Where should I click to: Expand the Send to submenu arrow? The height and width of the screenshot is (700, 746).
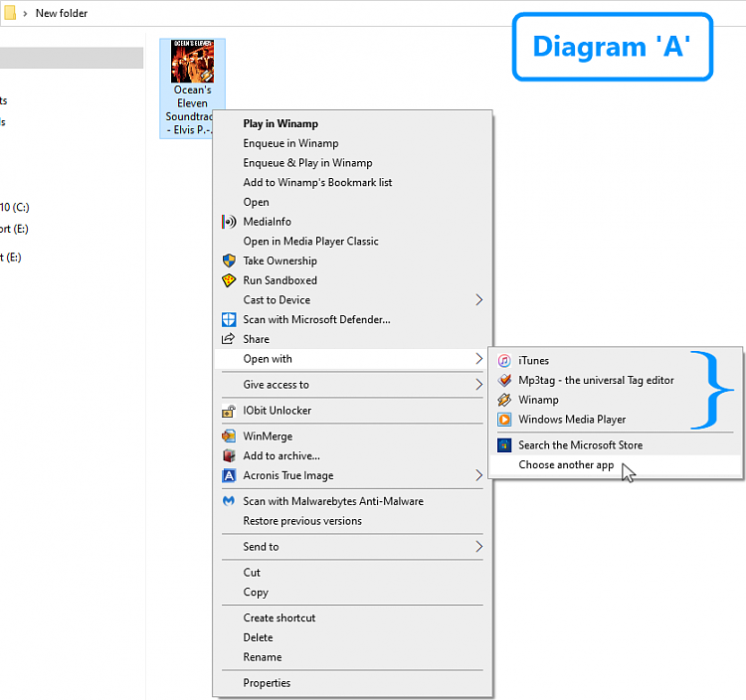point(479,547)
